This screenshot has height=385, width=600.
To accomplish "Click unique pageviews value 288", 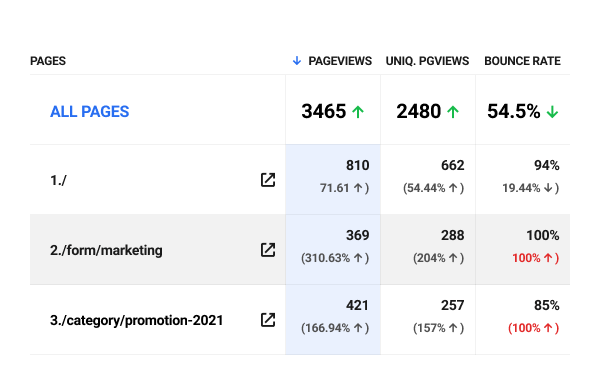I will [453, 235].
